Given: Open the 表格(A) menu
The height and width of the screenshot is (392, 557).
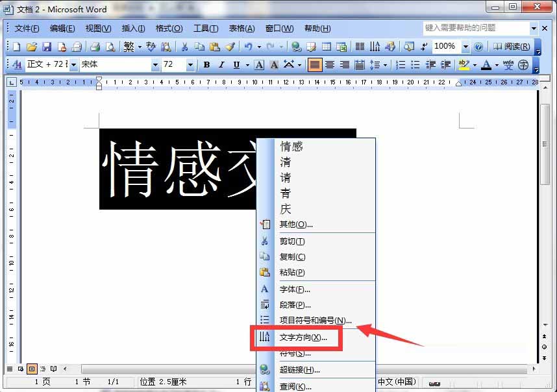Looking at the screenshot, I should [241, 29].
